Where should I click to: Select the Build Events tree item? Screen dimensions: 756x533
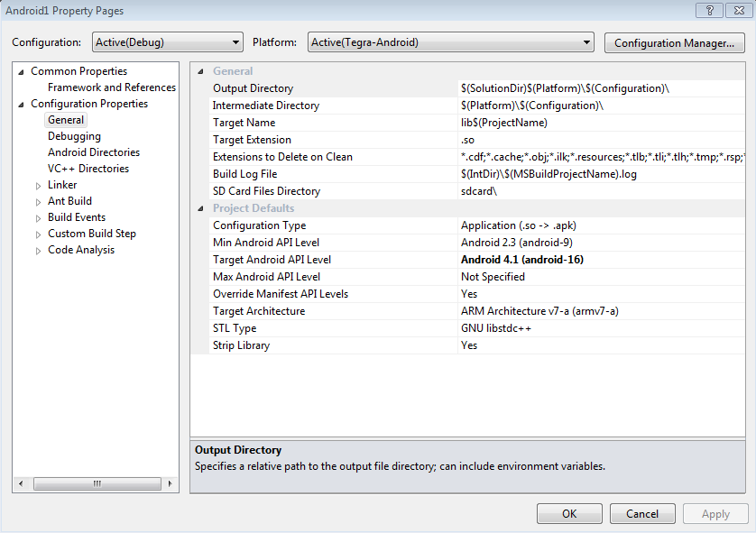point(76,217)
